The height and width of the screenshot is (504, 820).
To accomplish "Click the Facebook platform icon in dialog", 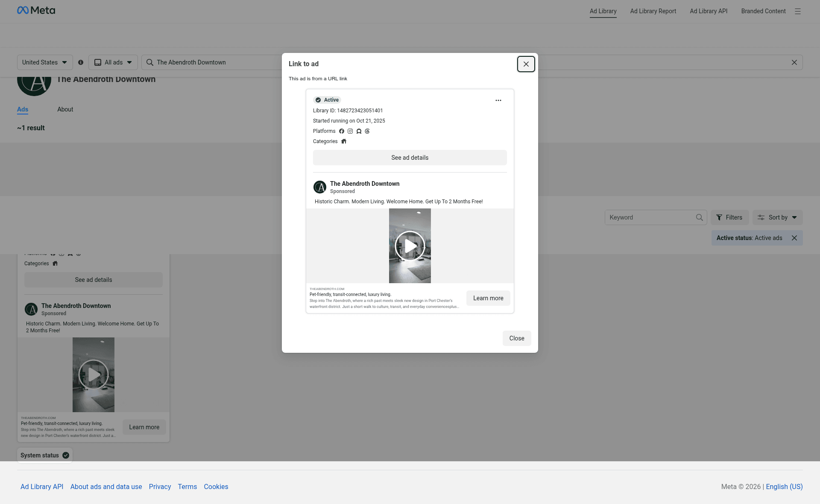I will tap(342, 131).
